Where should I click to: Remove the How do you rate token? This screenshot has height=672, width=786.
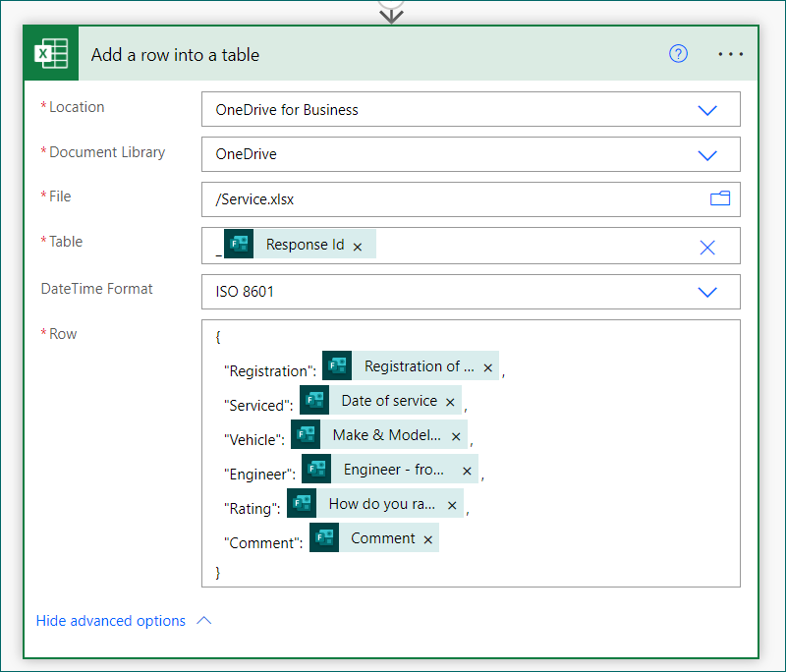[452, 506]
